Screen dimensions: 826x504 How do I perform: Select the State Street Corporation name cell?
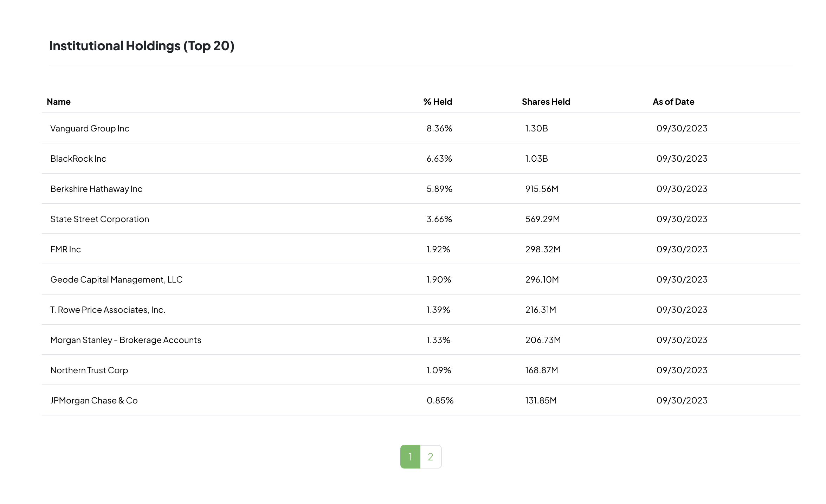pos(99,219)
